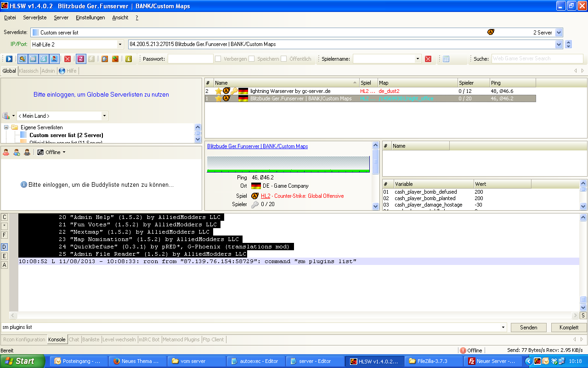The width and height of the screenshot is (588, 368).
Task: Enable the Verbergen checkbox
Action: point(218,59)
